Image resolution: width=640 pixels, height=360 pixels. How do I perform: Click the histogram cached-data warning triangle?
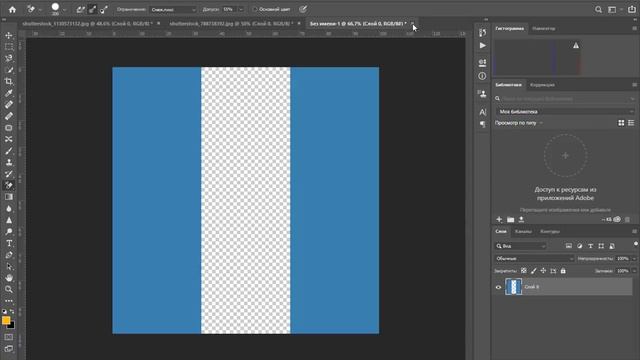pos(576,45)
